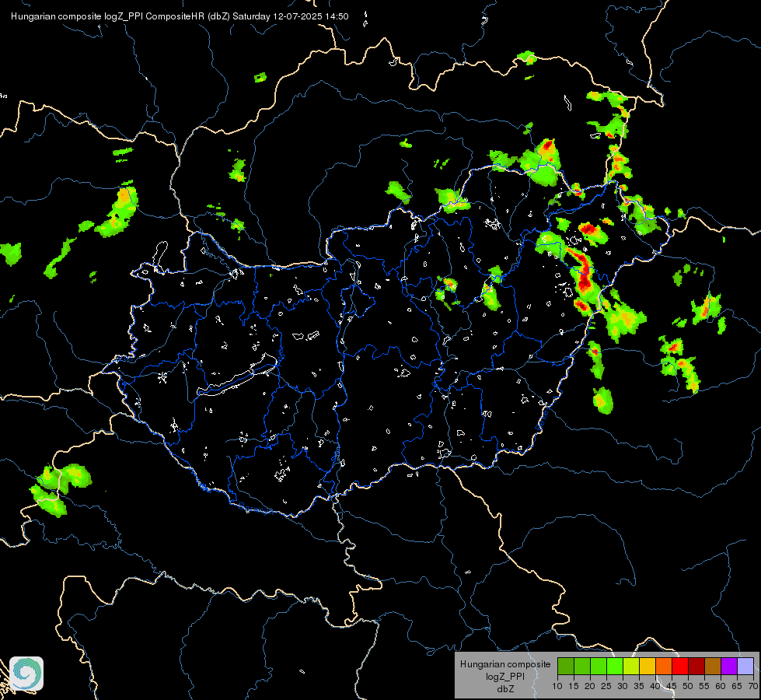Click the legend scale value '25'
Viewport: 761px width, 700px height.
click(606, 686)
